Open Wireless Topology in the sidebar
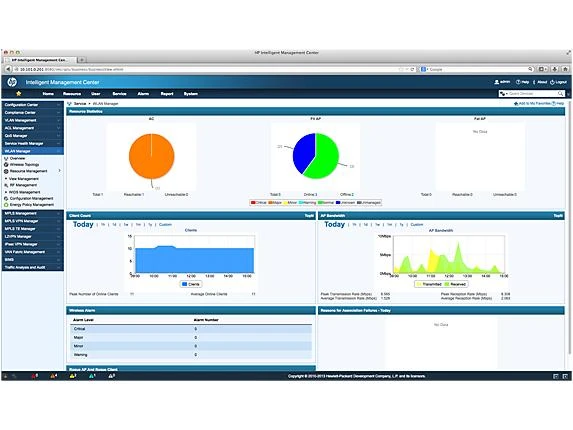573x430 pixels. point(24,165)
